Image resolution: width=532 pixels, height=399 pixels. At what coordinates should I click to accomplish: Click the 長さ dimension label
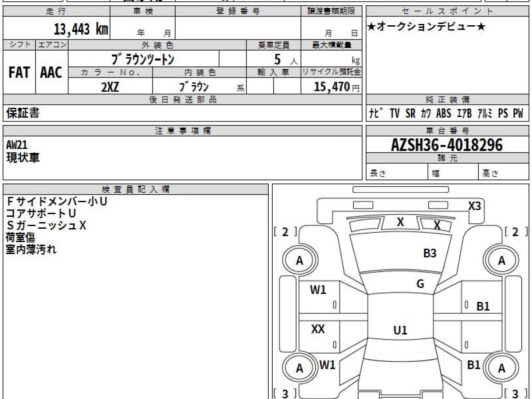378,174
